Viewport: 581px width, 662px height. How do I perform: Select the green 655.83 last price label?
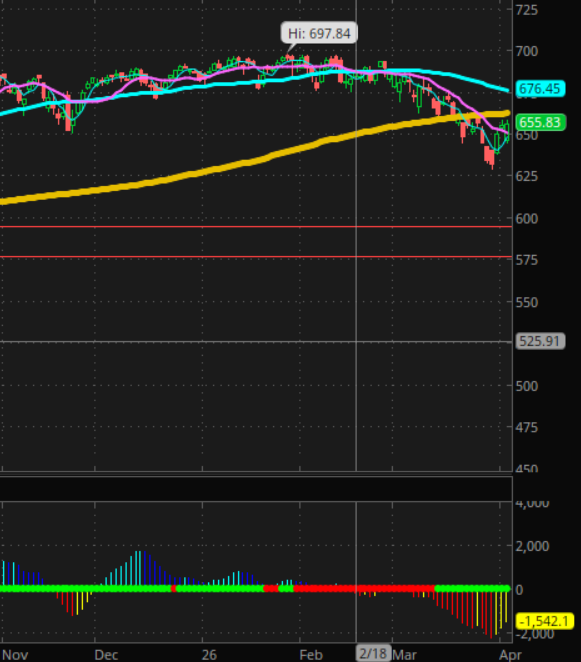pyautogui.click(x=540, y=122)
